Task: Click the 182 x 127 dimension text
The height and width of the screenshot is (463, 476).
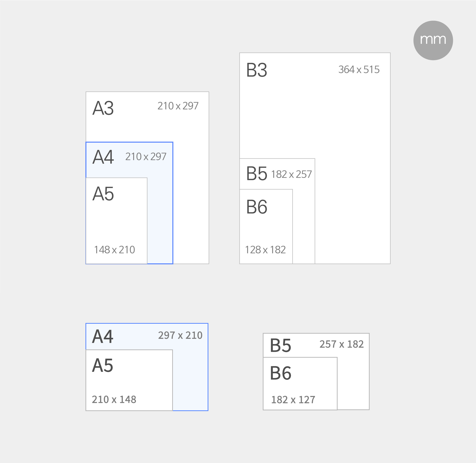Action: (x=293, y=400)
